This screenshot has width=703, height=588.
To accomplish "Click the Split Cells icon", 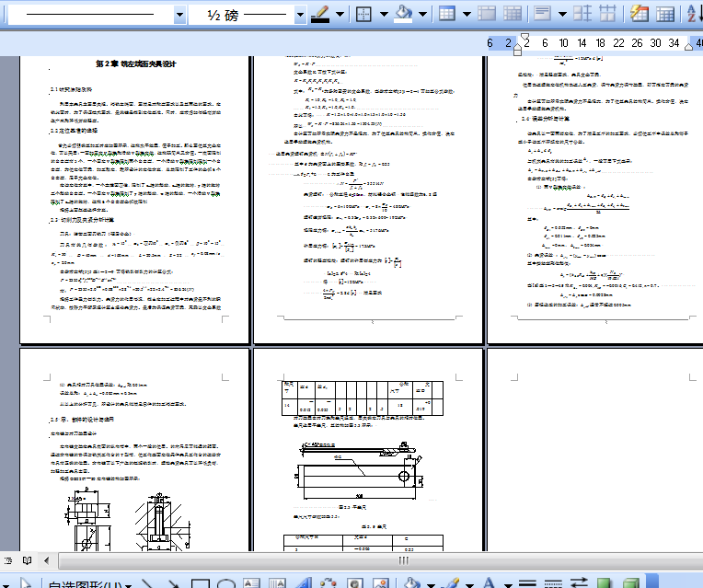I will coord(512,15).
